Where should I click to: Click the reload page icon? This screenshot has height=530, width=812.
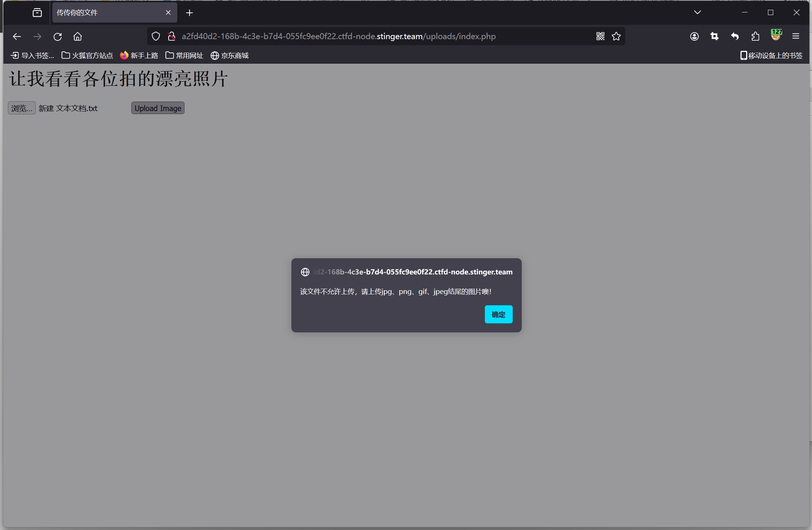58,37
